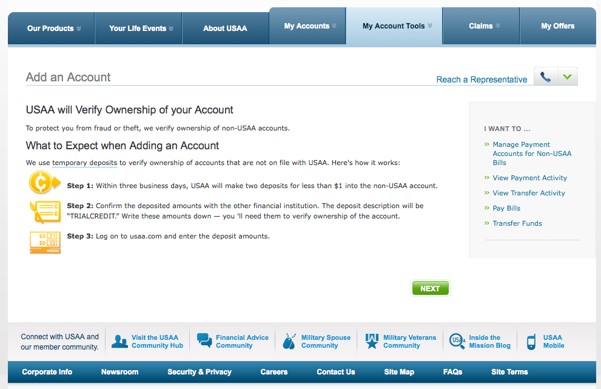Click the phone icon beside Reach a Representative
601x389 pixels.
click(x=546, y=77)
